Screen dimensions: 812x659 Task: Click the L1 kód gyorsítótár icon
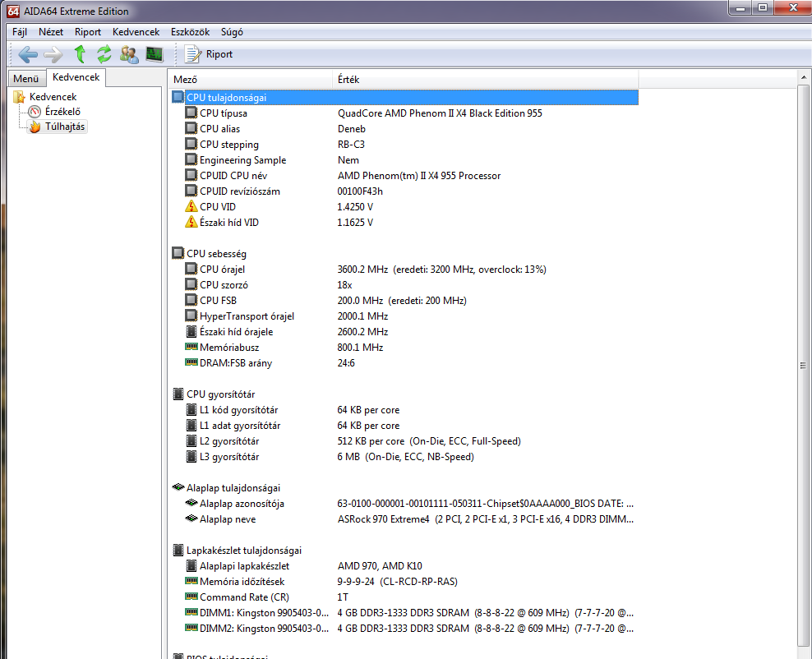[x=191, y=409]
